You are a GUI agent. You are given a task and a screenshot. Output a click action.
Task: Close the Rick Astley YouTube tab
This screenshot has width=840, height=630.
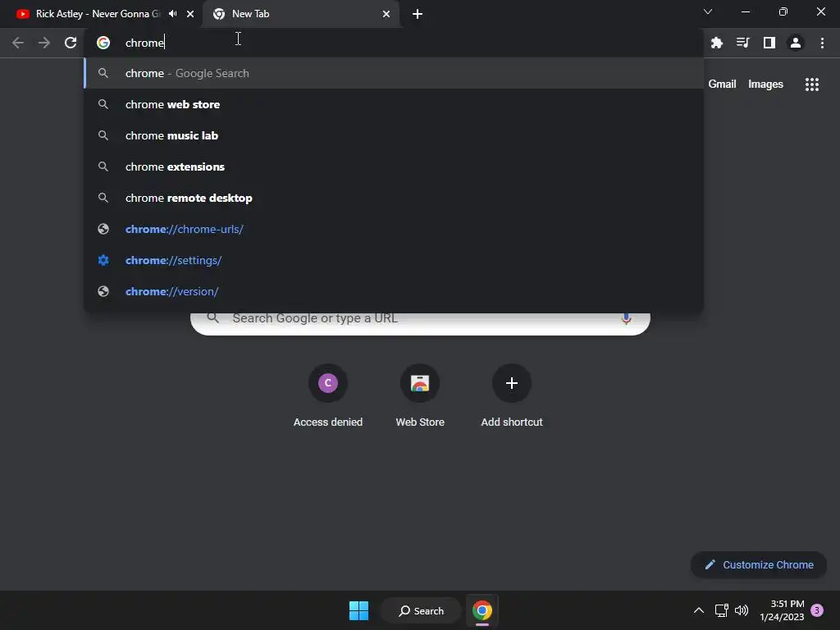[x=190, y=14]
